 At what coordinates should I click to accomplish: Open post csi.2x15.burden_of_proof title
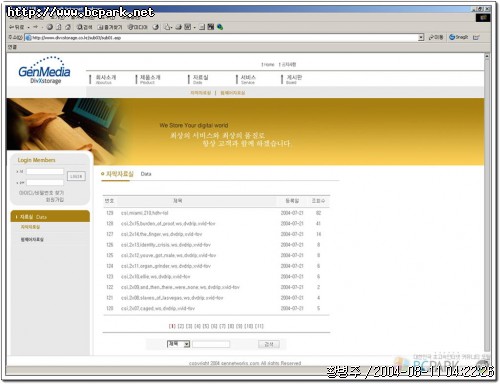tap(168, 223)
